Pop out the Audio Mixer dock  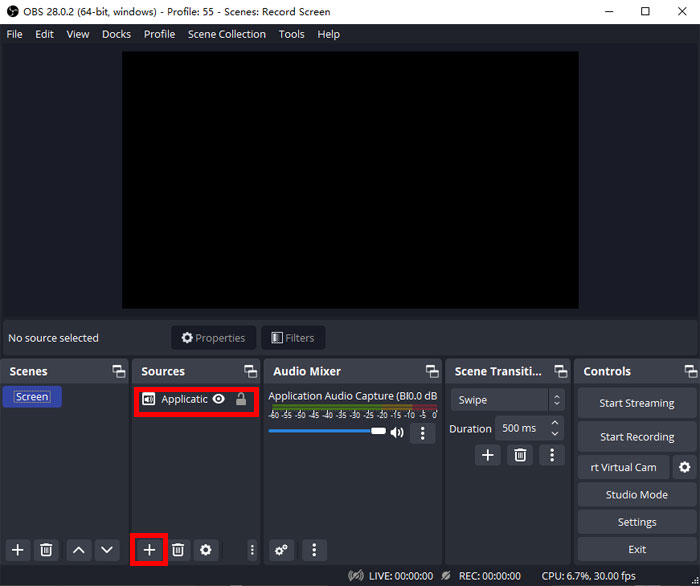(x=432, y=371)
